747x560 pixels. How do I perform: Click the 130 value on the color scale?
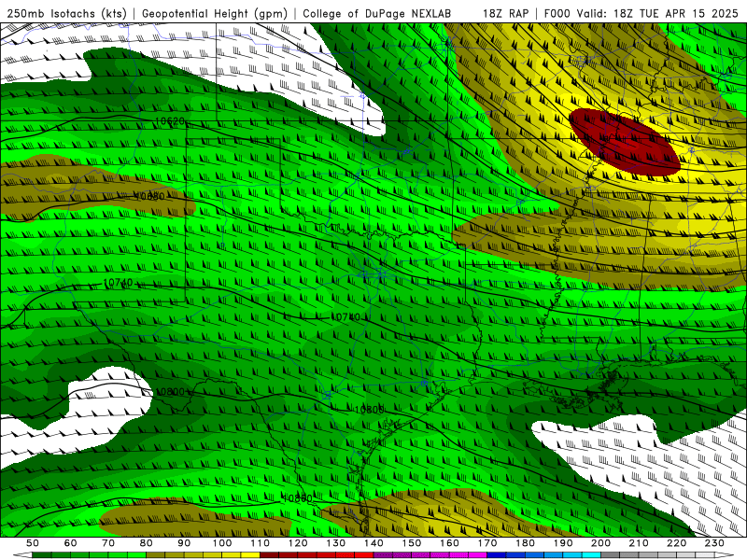[336, 543]
